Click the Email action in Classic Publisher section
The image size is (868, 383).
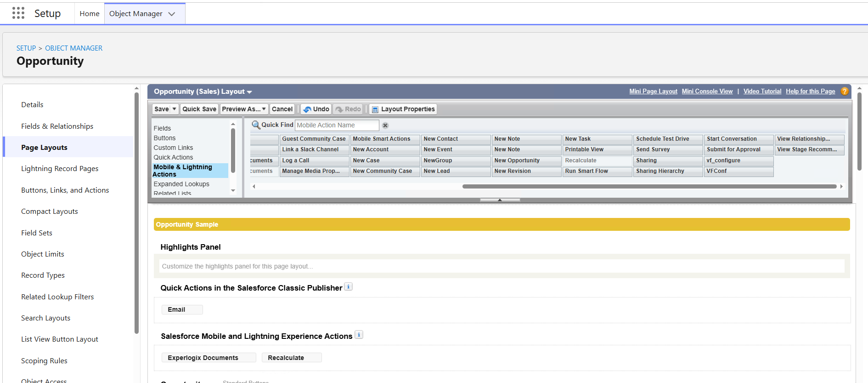tap(182, 309)
